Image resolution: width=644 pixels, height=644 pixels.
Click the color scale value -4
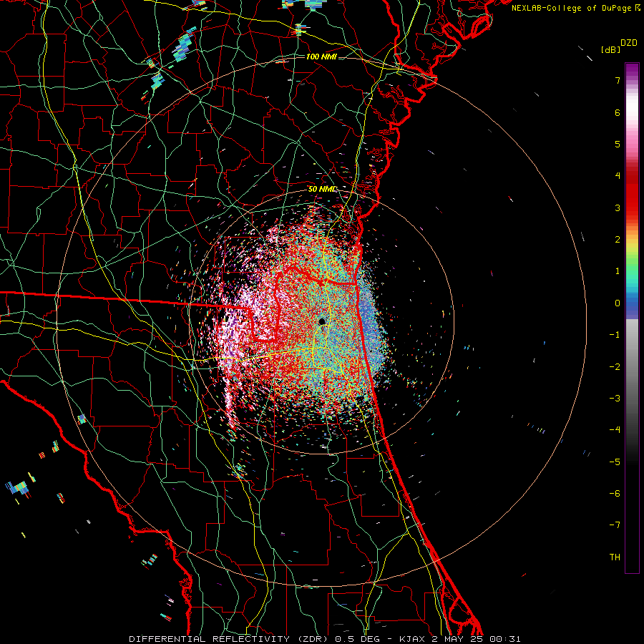[x=615, y=430]
